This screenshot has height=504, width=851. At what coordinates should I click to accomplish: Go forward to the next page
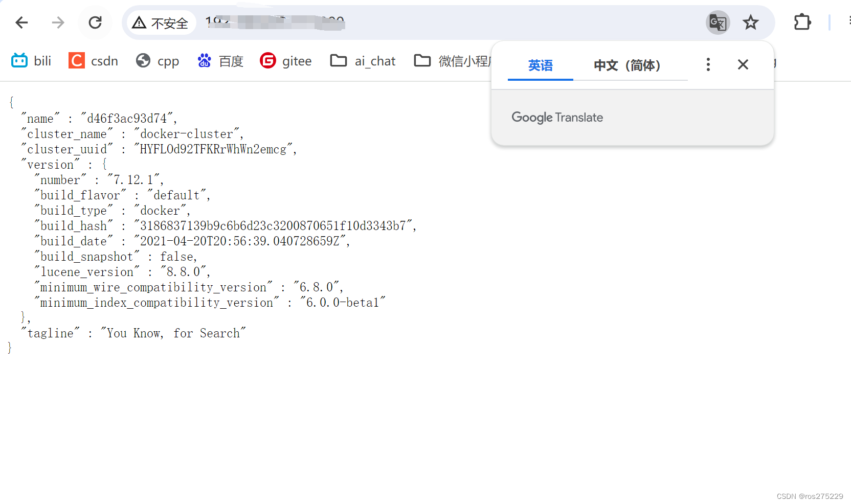pos(58,22)
